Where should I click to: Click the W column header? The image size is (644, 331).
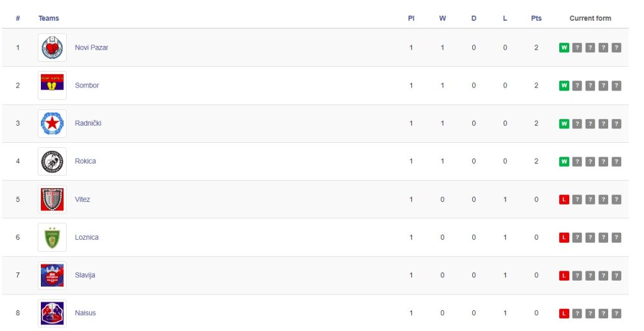coord(442,18)
